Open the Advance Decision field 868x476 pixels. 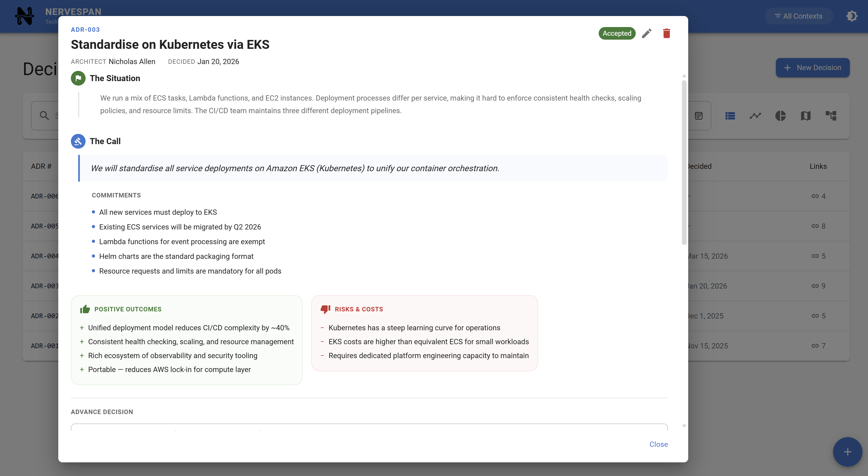pyautogui.click(x=369, y=427)
